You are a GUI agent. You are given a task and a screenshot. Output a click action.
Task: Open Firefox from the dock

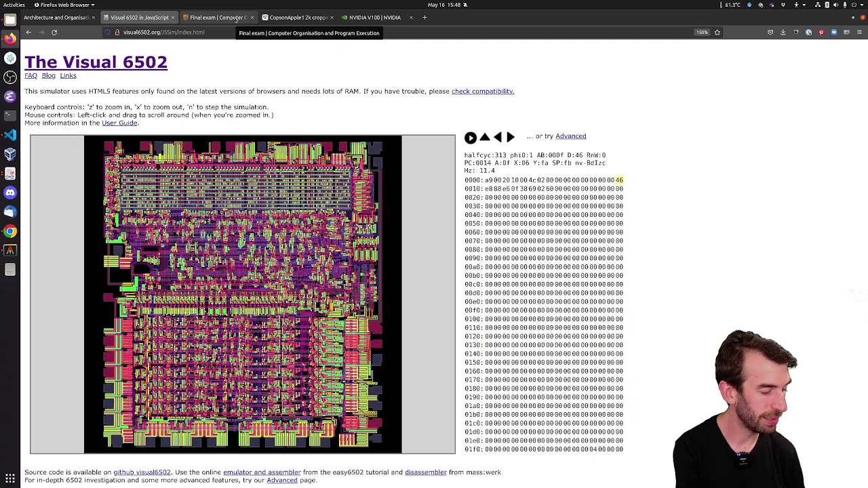(x=10, y=39)
